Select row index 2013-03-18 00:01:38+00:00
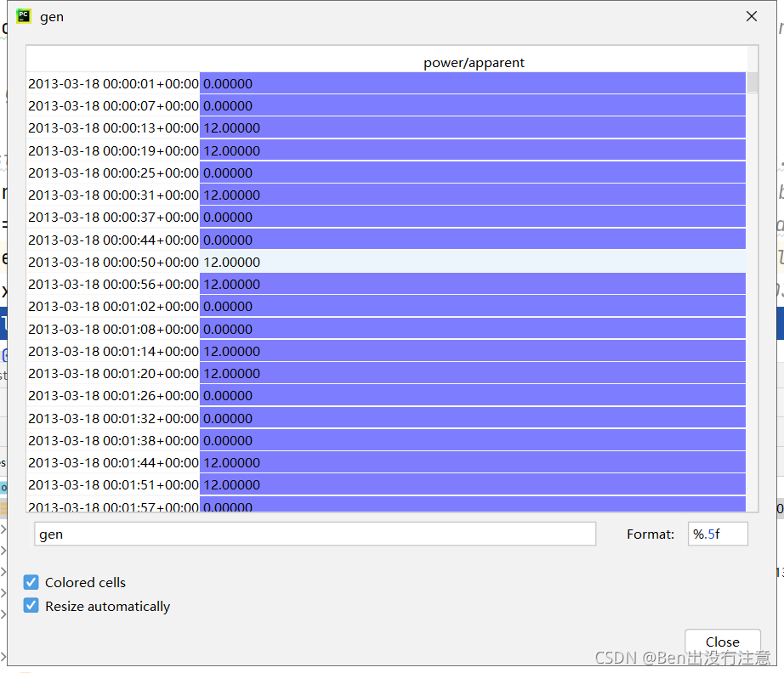The width and height of the screenshot is (784, 673). [x=113, y=441]
